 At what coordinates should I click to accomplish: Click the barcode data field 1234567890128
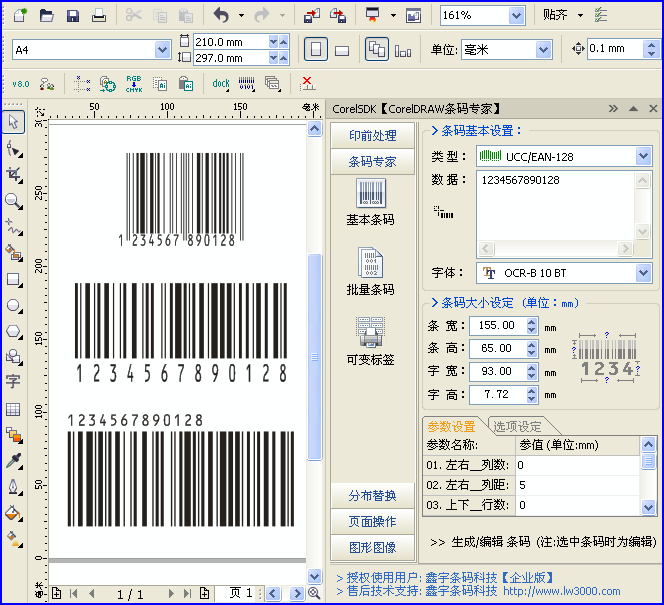click(x=556, y=206)
